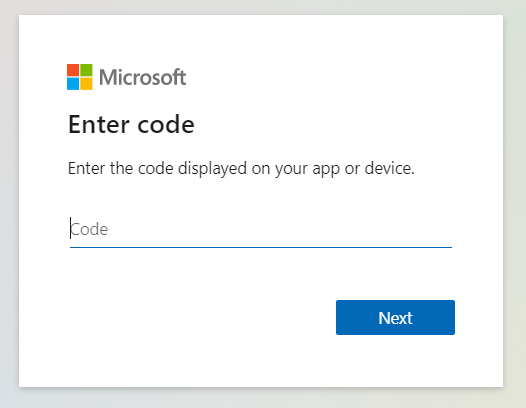Click the word displayed in instructions

tap(212, 169)
